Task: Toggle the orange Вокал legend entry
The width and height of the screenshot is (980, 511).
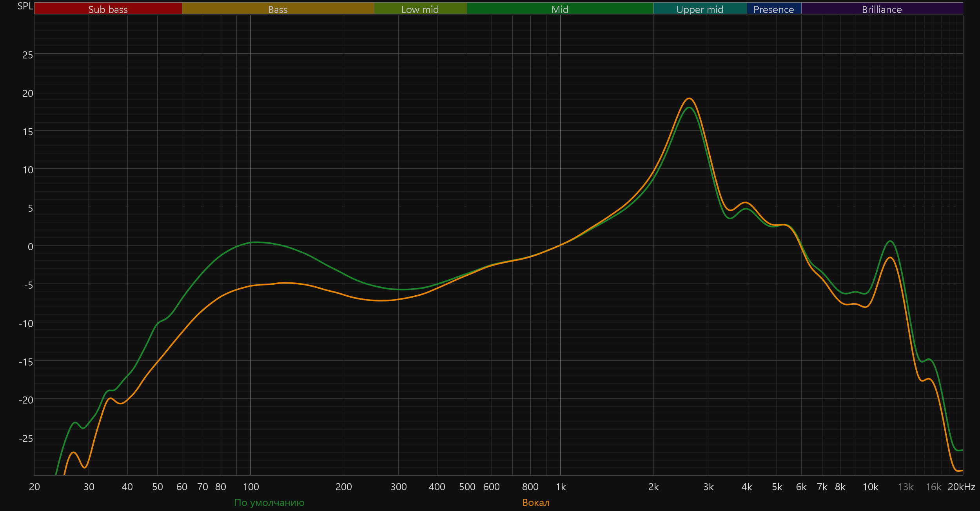Action: 535,502
